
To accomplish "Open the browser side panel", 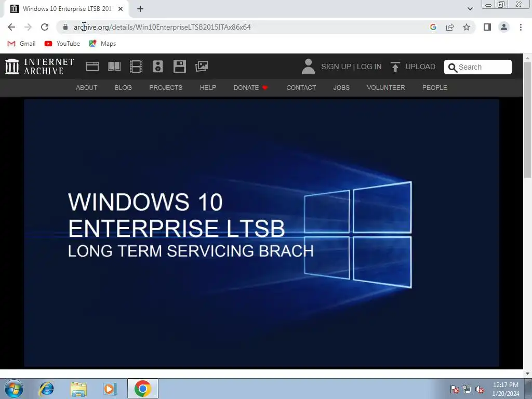I will tap(487, 27).
